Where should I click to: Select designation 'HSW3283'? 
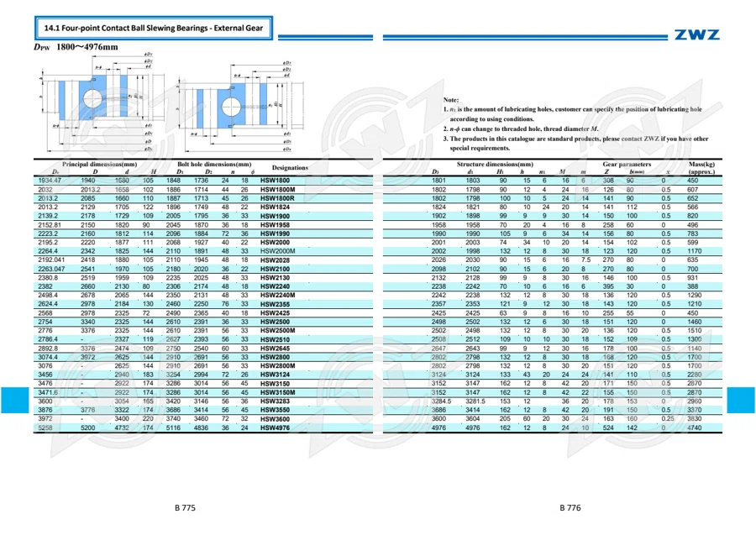coord(275,401)
